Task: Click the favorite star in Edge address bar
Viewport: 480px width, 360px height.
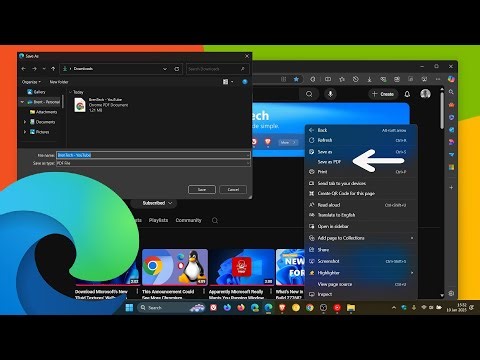Action: coord(296,79)
